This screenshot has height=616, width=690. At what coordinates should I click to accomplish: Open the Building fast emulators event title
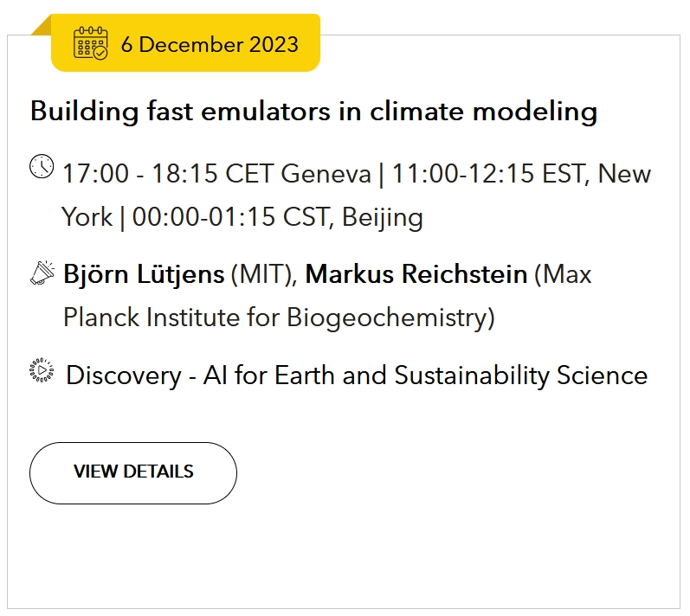[313, 111]
